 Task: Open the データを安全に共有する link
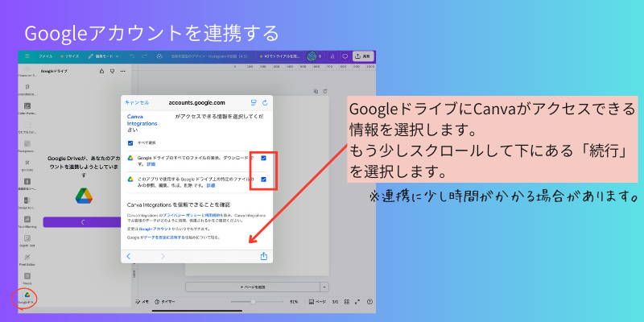pos(164,237)
